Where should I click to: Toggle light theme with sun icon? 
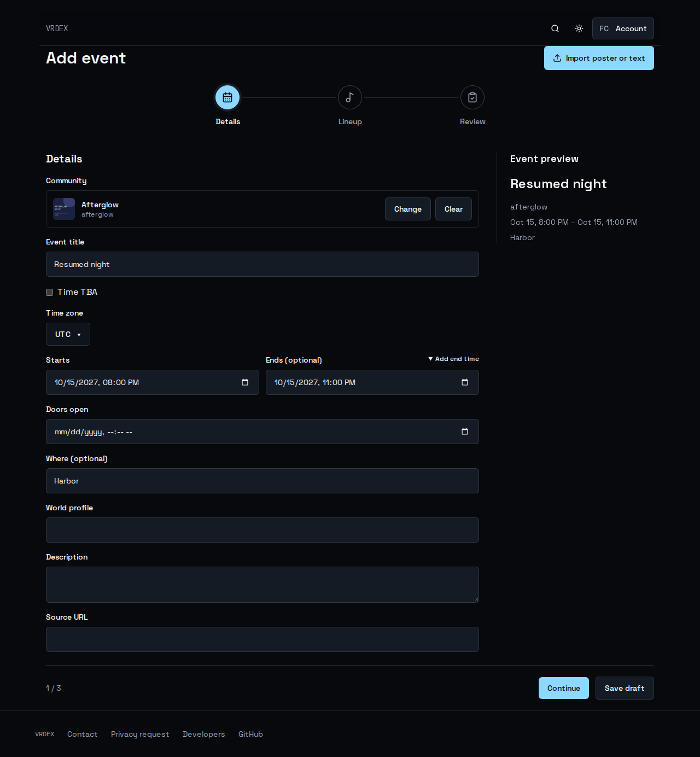tap(579, 28)
